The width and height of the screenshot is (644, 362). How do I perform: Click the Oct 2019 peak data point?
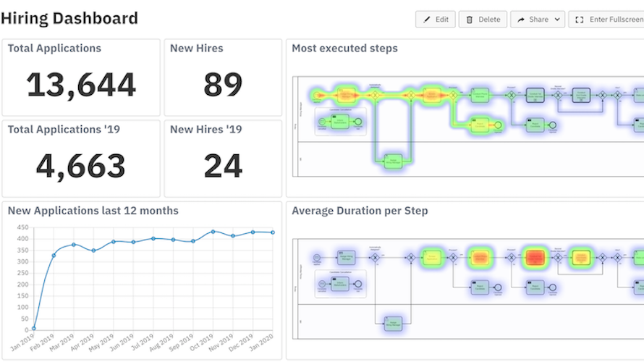(213, 232)
